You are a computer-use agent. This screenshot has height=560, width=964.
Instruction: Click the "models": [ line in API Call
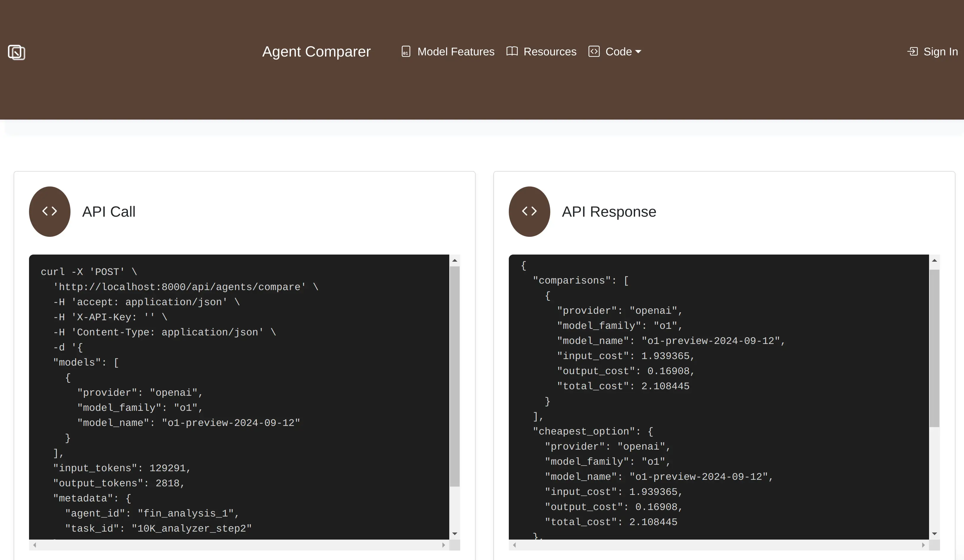click(86, 362)
